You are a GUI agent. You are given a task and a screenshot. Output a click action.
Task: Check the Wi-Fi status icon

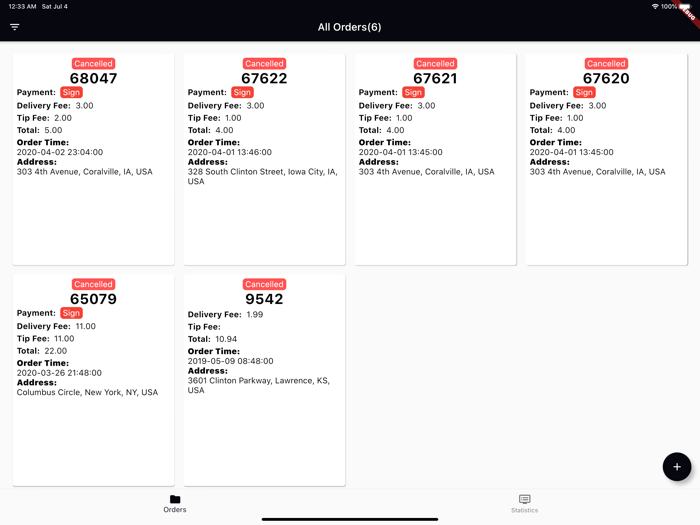(x=655, y=6)
